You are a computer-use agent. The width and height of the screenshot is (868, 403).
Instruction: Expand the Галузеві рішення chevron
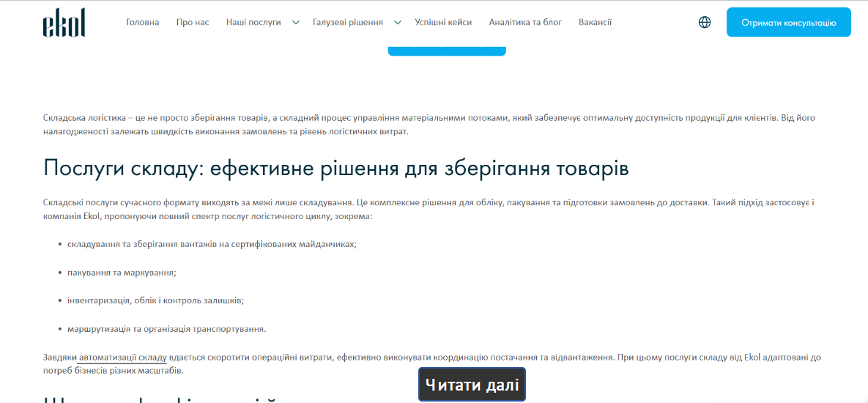click(x=398, y=22)
